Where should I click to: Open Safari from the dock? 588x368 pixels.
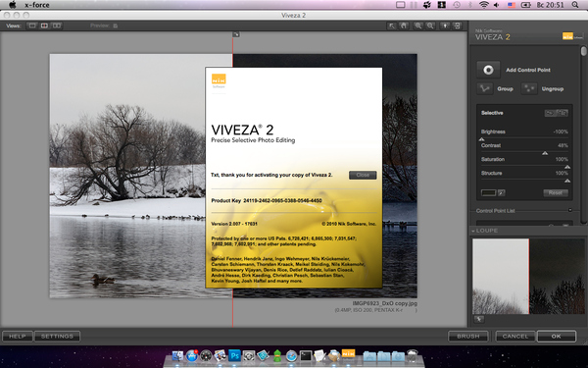click(291, 355)
